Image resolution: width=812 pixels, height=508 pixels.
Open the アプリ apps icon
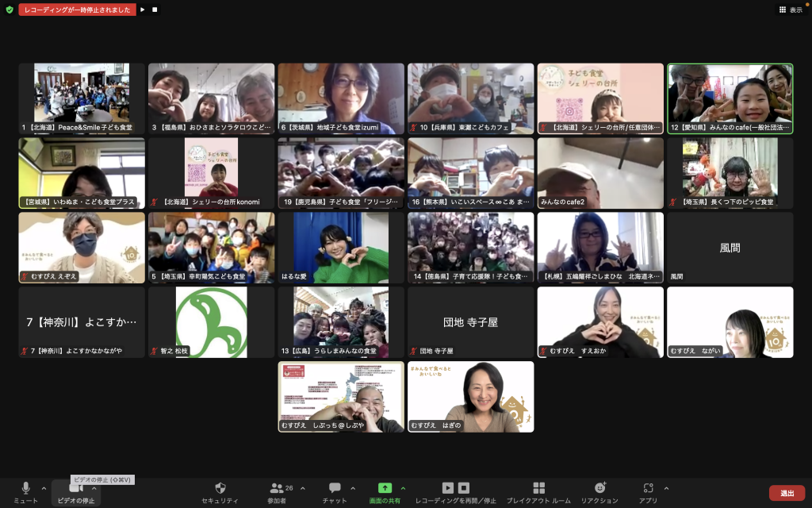(648, 489)
